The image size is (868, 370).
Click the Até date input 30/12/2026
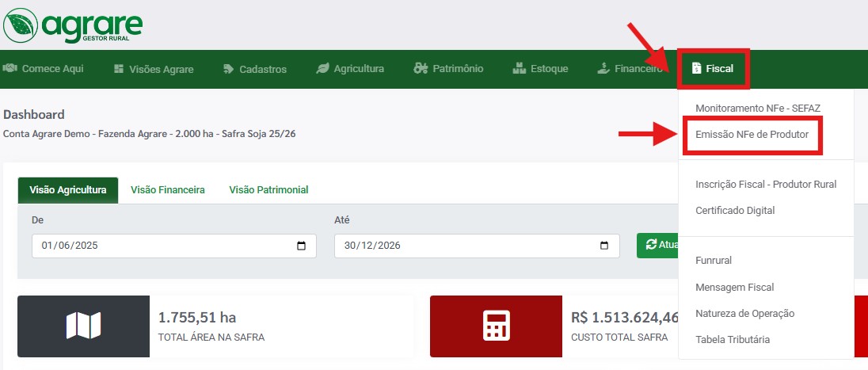(477, 246)
